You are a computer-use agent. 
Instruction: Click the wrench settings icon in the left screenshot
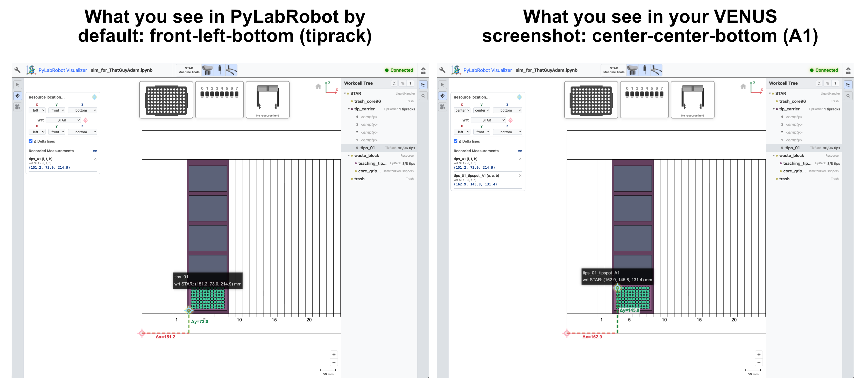coord(17,70)
